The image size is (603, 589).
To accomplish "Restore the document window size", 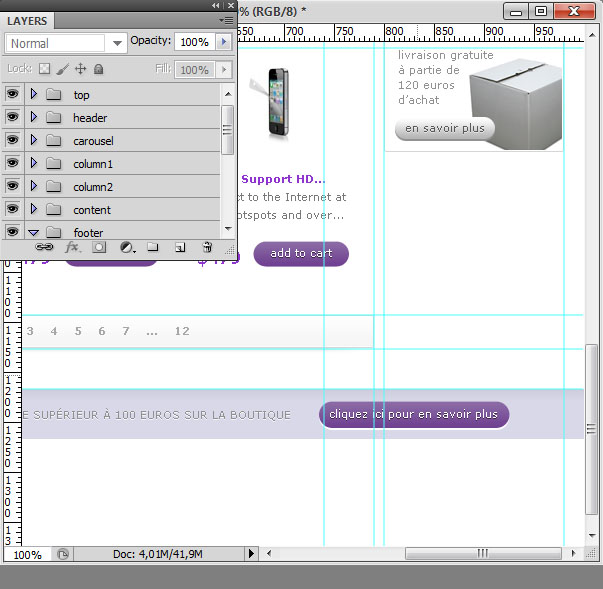I will (x=540, y=12).
